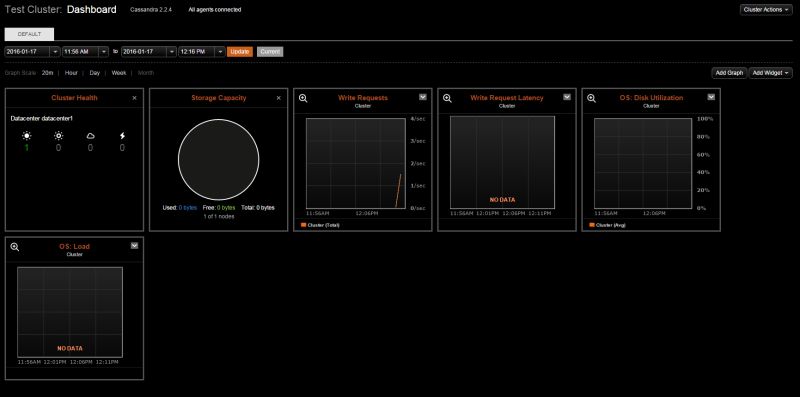The width and height of the screenshot is (800, 397).
Task: Set graph scale to Hour
Action: pyautogui.click(x=71, y=73)
